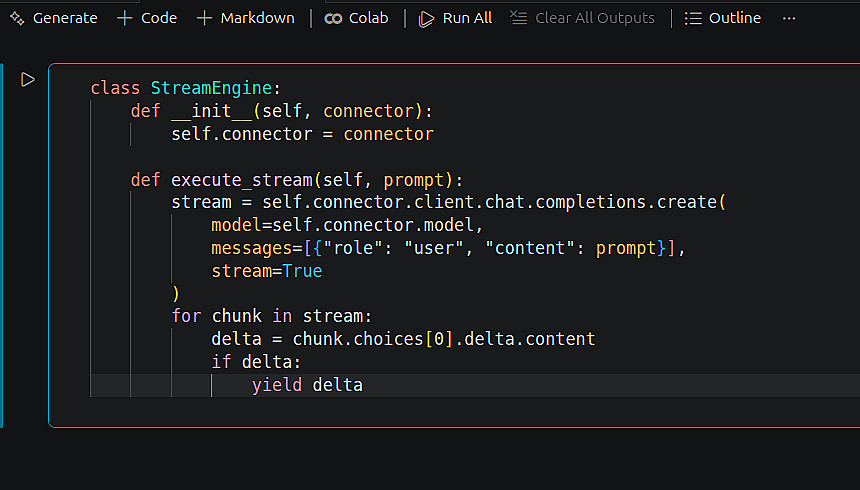Click the 'self.connector = connector' assignment line
The height and width of the screenshot is (490, 860).
pos(302,134)
